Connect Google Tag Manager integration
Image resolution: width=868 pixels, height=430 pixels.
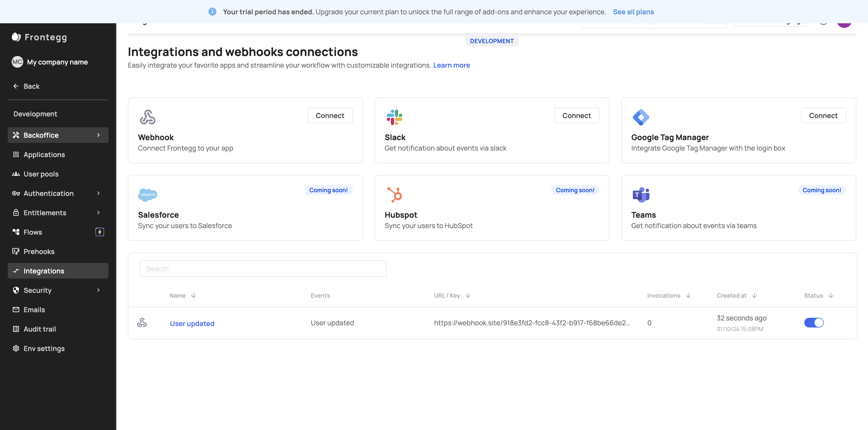pos(823,115)
